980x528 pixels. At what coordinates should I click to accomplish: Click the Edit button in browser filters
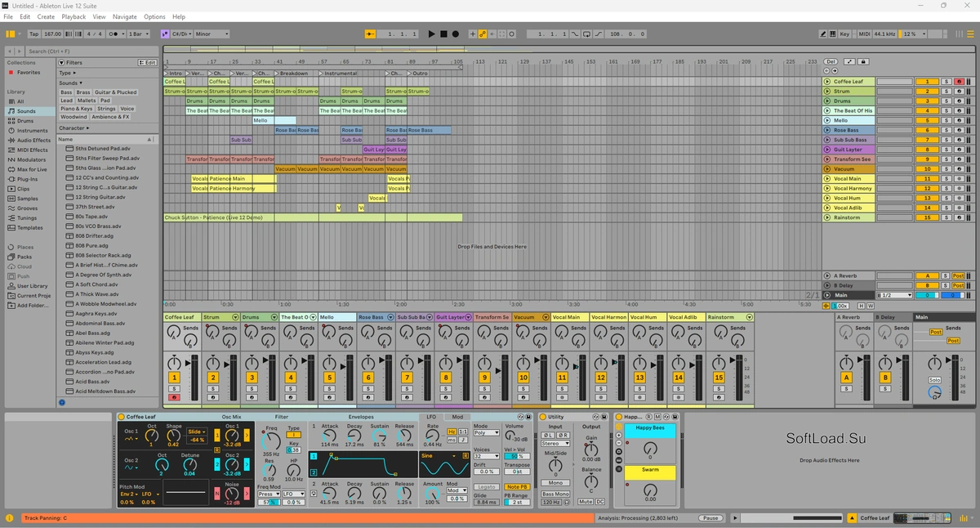pyautogui.click(x=148, y=62)
